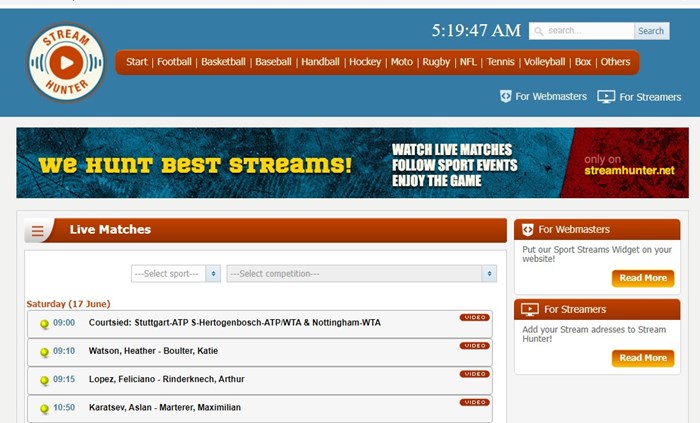Open the Box section

click(x=583, y=62)
